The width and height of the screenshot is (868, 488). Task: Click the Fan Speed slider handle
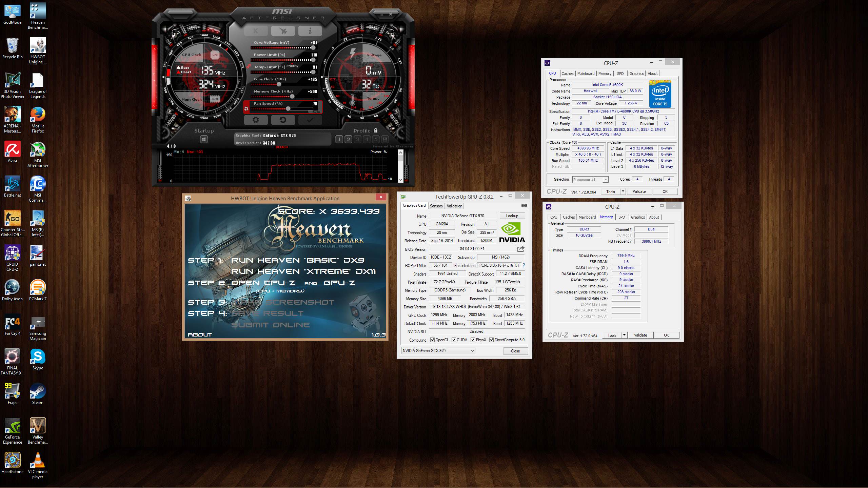(288, 109)
